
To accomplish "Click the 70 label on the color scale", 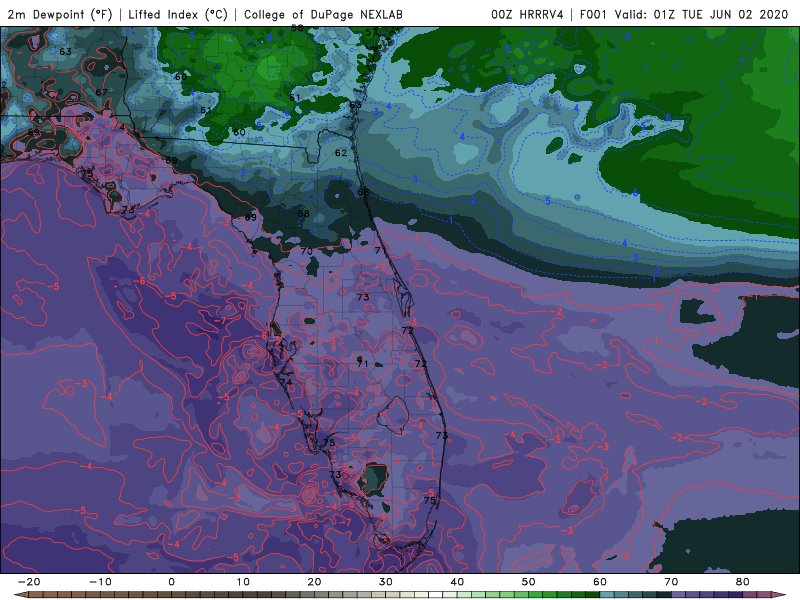I will [671, 582].
